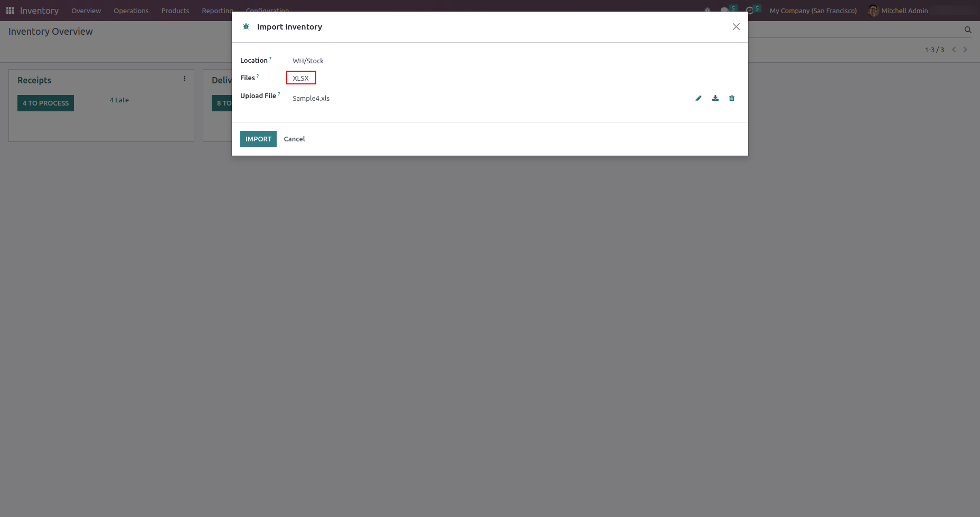The height and width of the screenshot is (517, 980).
Task: Click the 4 TO PROCESS button
Action: point(45,103)
